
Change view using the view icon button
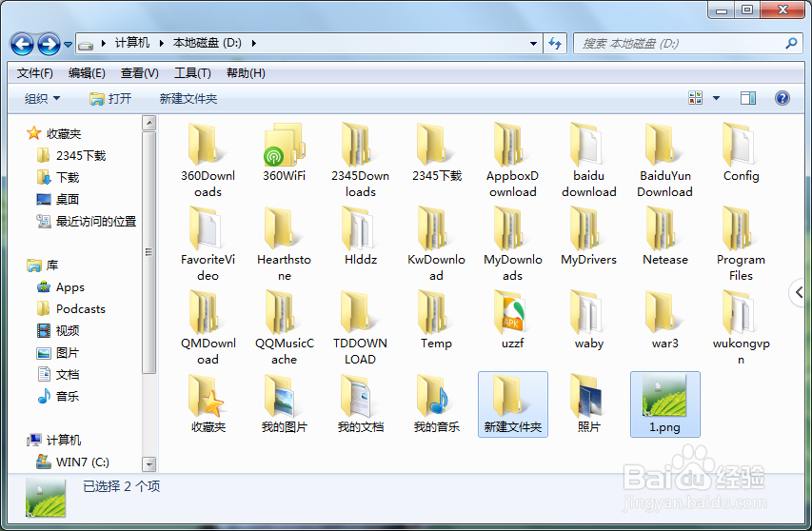[x=695, y=98]
